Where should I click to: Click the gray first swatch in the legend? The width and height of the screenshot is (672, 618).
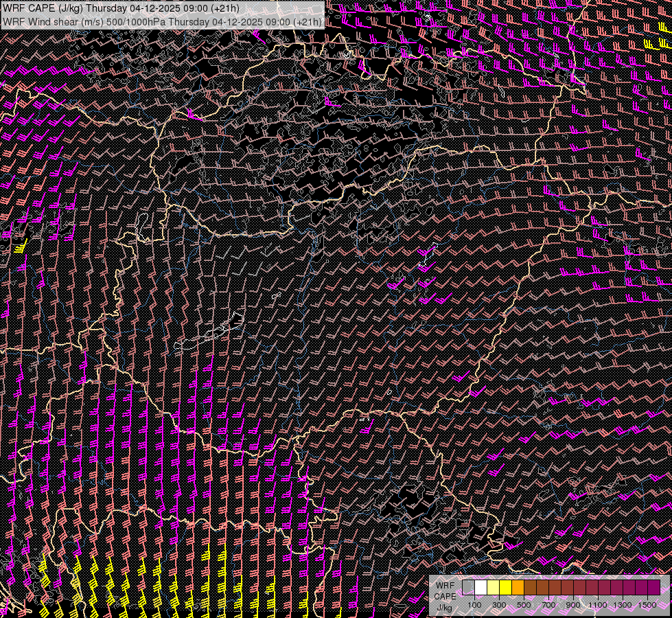click(x=468, y=587)
